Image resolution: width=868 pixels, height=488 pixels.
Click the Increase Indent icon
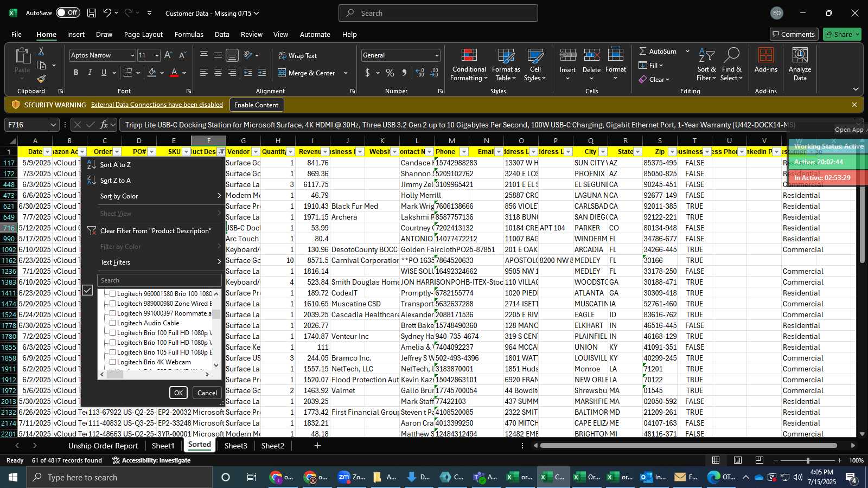click(262, 73)
